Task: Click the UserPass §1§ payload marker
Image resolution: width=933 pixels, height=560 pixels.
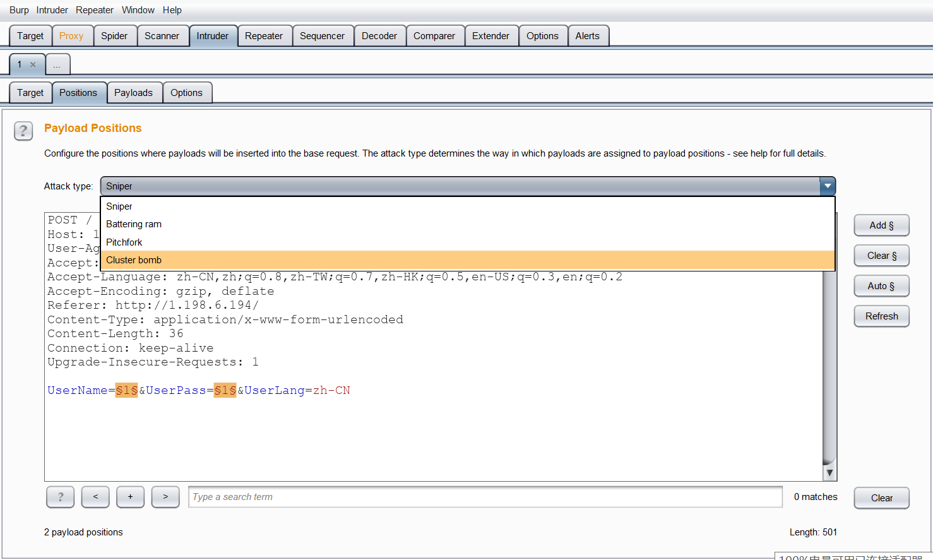Action: click(x=225, y=391)
